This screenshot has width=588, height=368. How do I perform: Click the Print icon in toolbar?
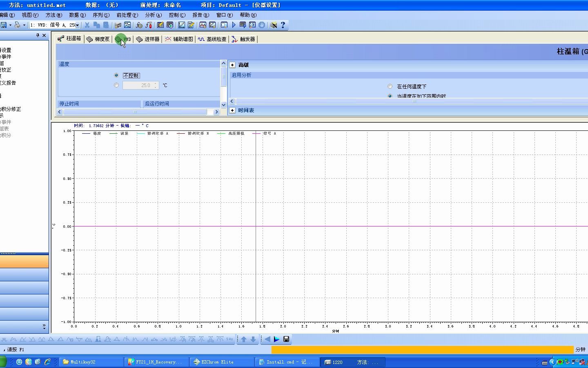coord(17,25)
